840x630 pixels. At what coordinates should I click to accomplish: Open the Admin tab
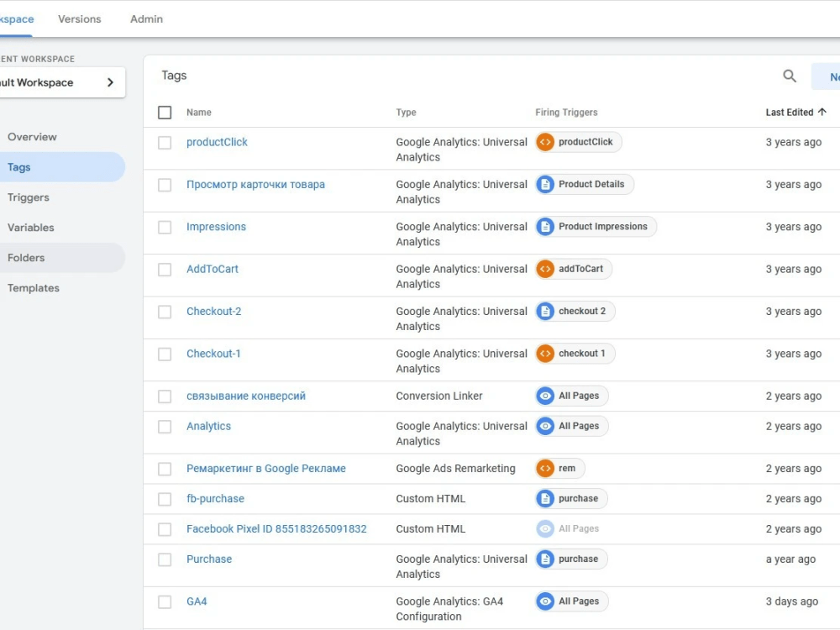click(145, 18)
